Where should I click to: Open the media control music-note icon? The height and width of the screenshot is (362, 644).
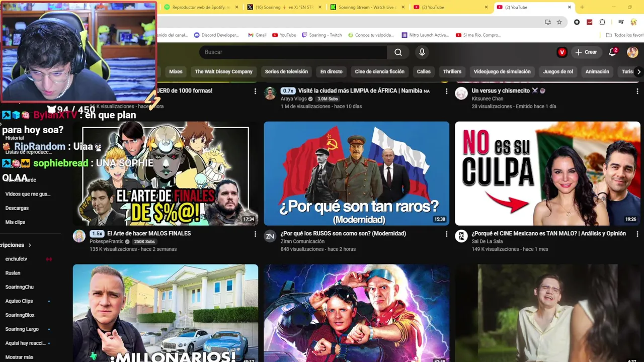(621, 22)
